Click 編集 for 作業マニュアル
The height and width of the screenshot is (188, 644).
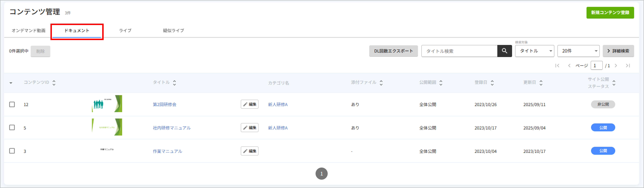click(x=249, y=151)
